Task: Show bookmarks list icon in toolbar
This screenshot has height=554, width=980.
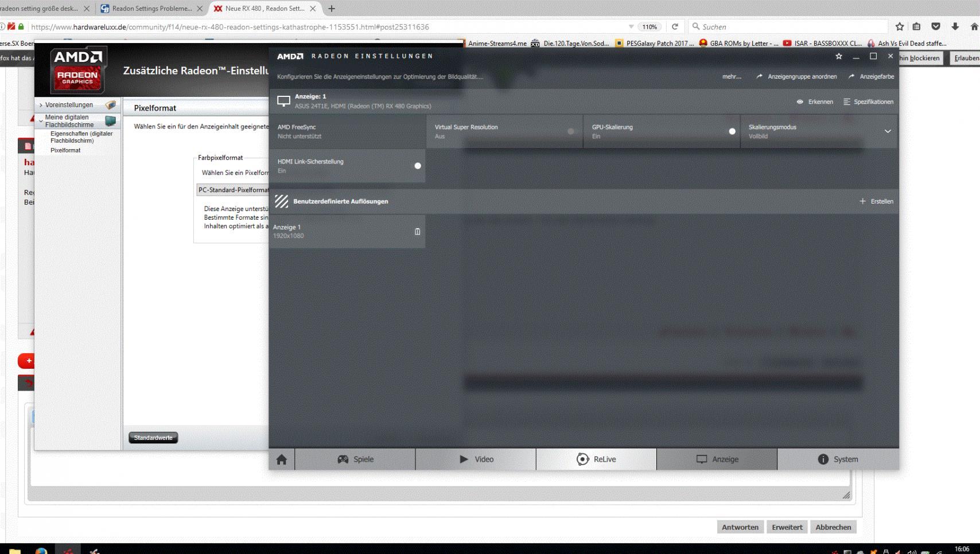Action: [916, 26]
